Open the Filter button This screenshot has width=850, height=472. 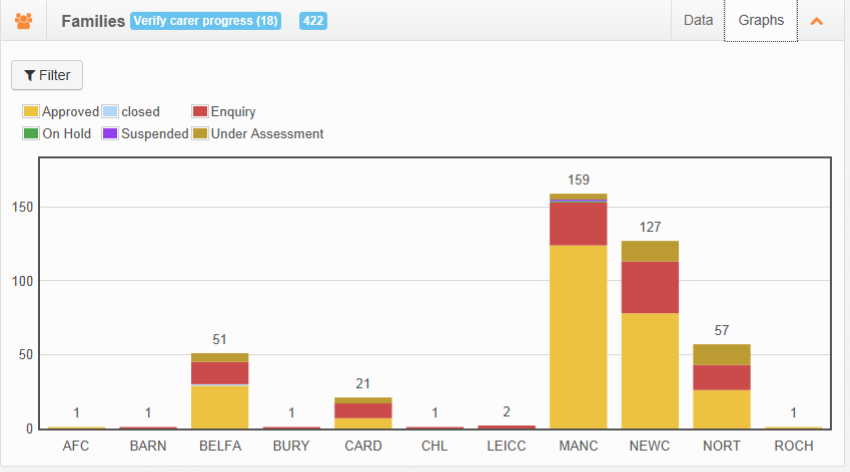(x=47, y=75)
